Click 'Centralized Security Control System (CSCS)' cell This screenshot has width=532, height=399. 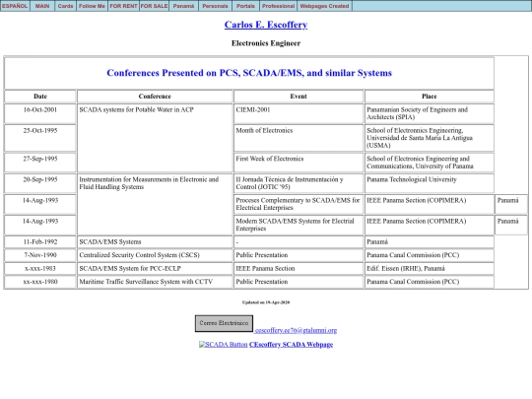(155, 255)
